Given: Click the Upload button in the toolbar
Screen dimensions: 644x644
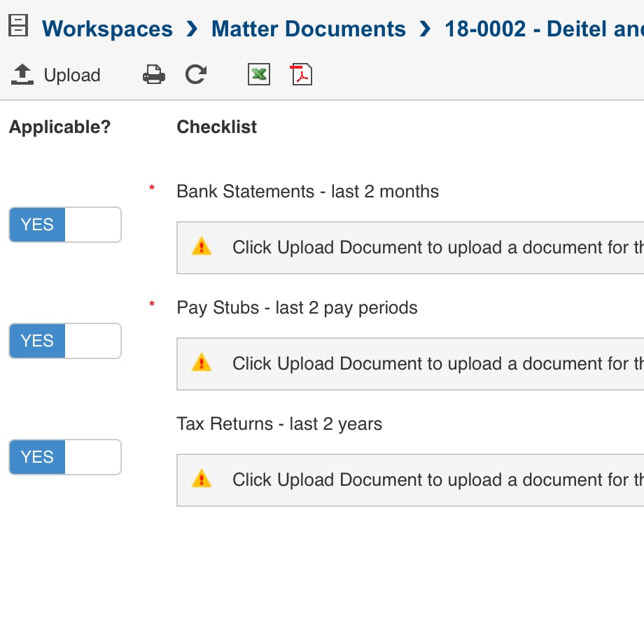Looking at the screenshot, I should [57, 75].
